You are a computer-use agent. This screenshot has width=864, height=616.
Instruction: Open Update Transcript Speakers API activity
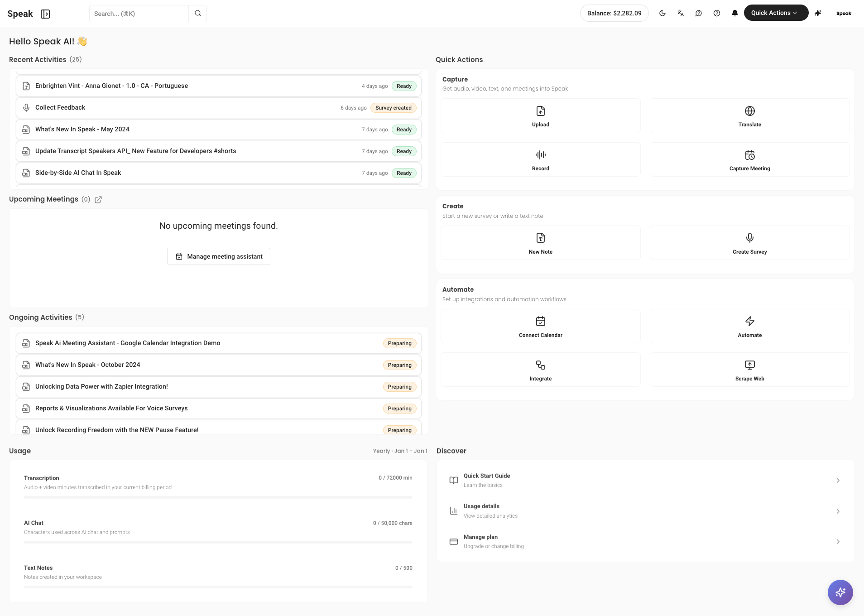click(x=219, y=151)
